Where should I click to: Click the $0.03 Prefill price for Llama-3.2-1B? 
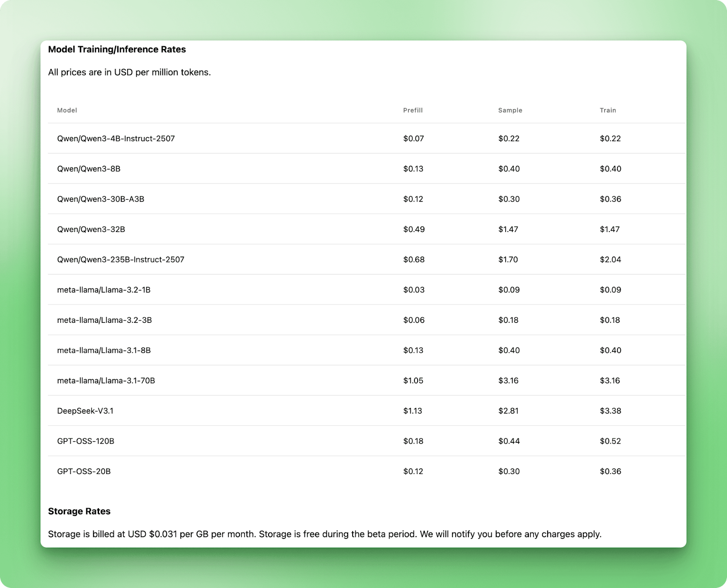pyautogui.click(x=414, y=290)
